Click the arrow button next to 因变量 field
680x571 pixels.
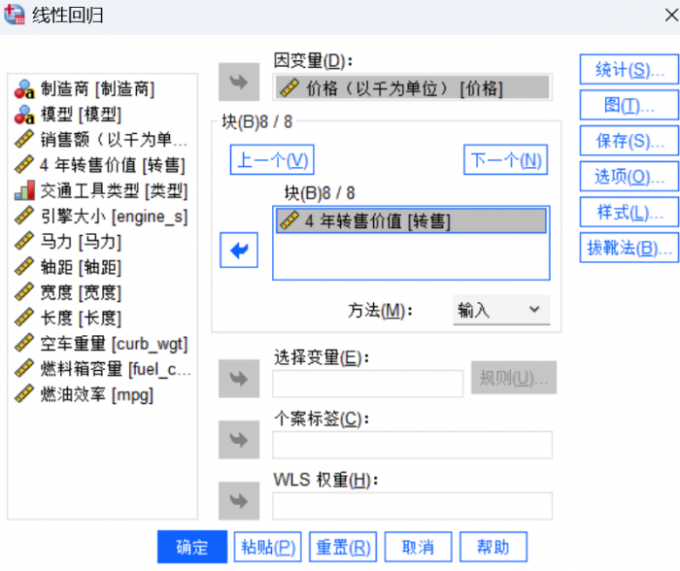(x=239, y=82)
